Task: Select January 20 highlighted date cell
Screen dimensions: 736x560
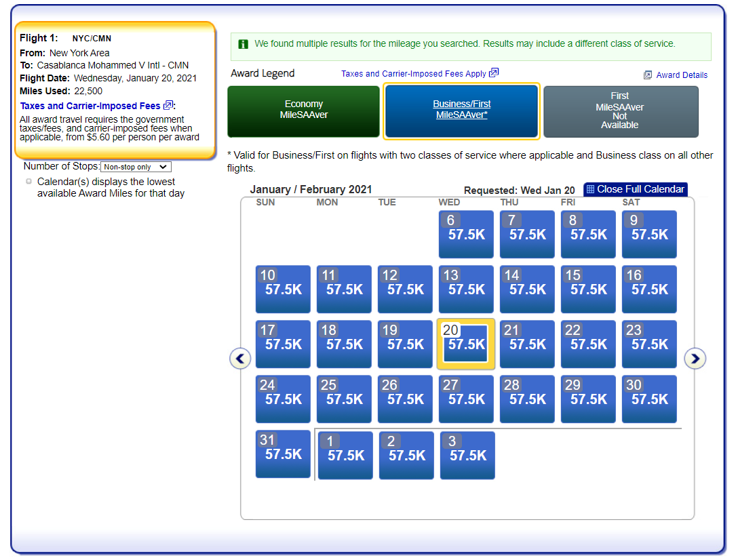Action: coord(466,344)
